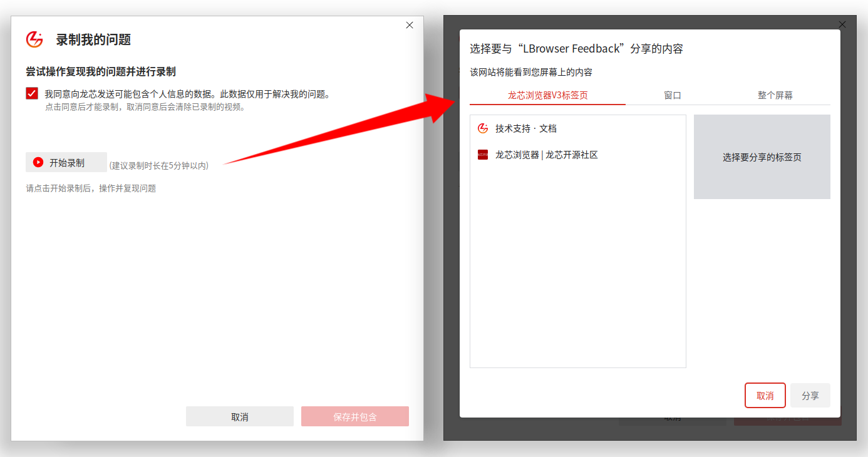Close the dimmed window behind share dialog
The height and width of the screenshot is (457, 868).
click(842, 24)
